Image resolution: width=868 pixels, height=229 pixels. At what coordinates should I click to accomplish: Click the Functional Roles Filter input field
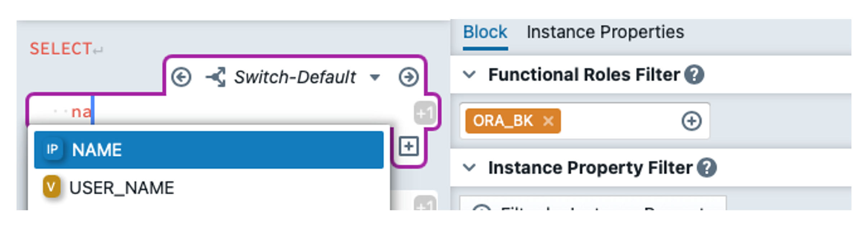click(x=619, y=121)
